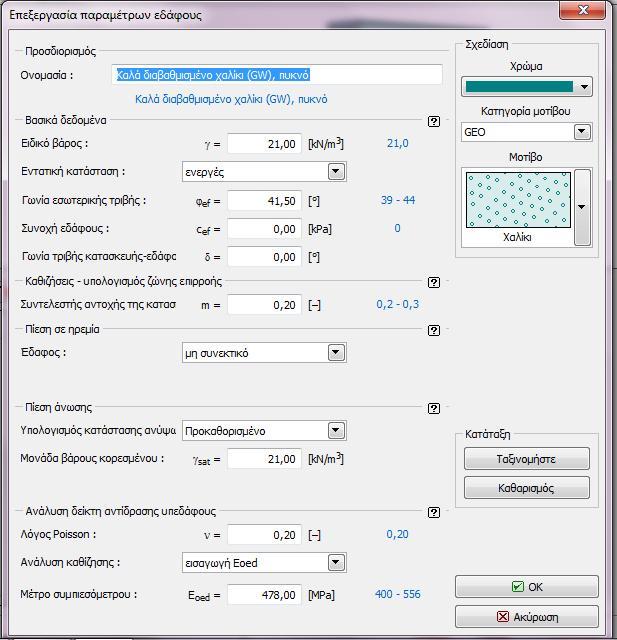Viewport: 617px width, 640px height.
Task: Open the Κατηγορία μοτίβου GEO dropdown
Action: tap(582, 132)
